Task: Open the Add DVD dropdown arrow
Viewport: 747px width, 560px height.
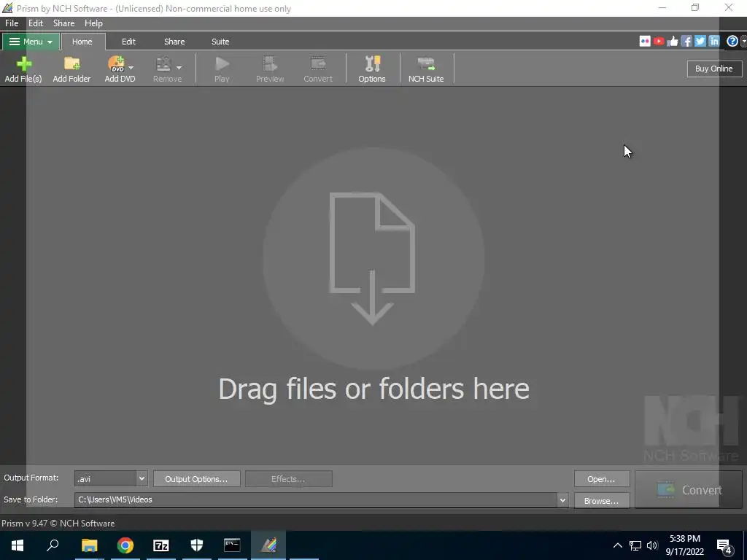Action: (x=131, y=68)
